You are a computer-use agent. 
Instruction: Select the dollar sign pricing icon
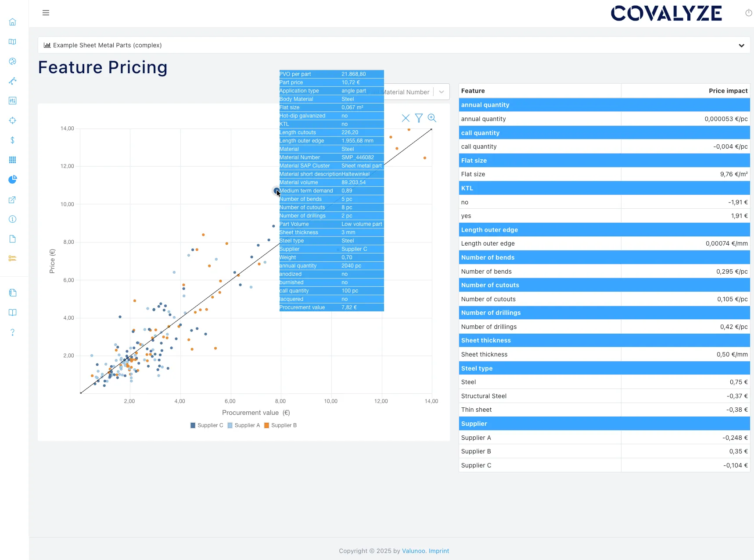pos(12,140)
